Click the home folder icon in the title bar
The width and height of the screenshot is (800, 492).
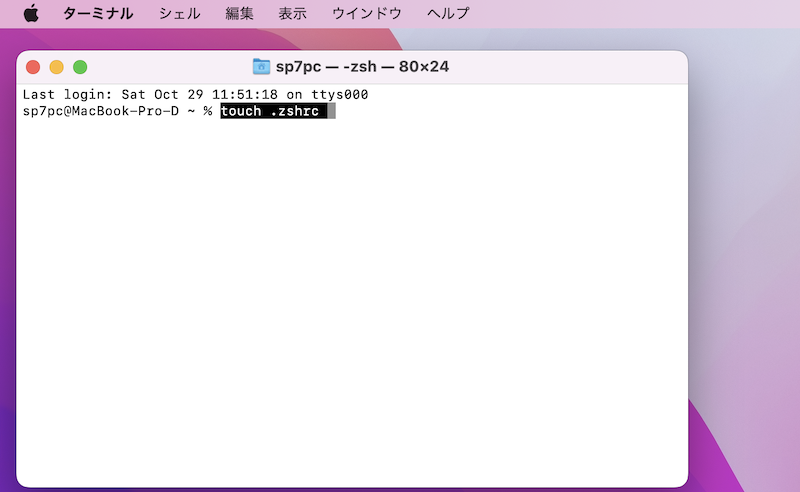click(261, 67)
